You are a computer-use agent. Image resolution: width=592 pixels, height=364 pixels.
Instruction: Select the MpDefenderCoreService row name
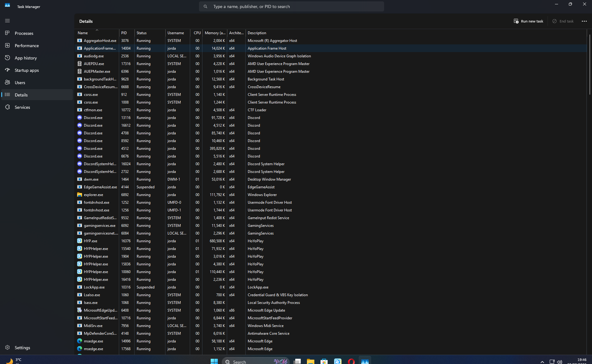click(100, 333)
